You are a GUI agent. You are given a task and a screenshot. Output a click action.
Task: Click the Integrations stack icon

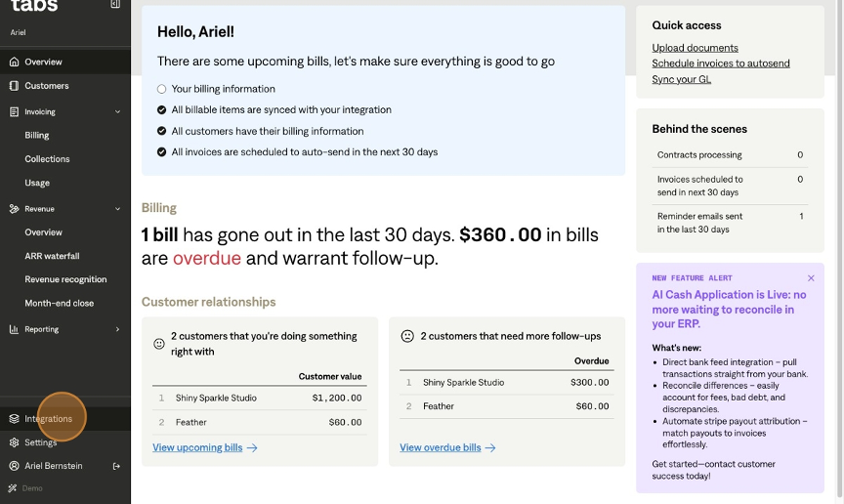14,419
